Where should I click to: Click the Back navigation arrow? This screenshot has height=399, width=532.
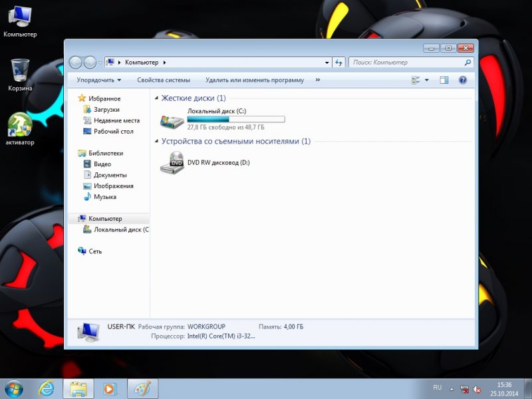click(x=75, y=63)
